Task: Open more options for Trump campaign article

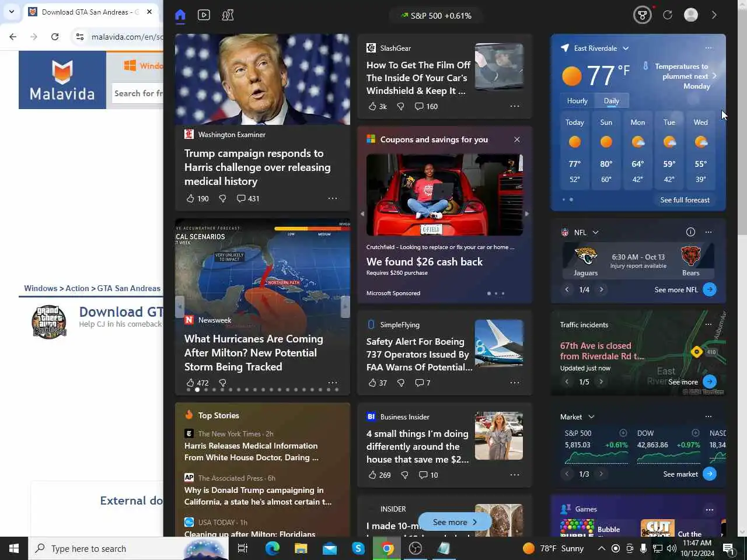Action: pyautogui.click(x=333, y=198)
